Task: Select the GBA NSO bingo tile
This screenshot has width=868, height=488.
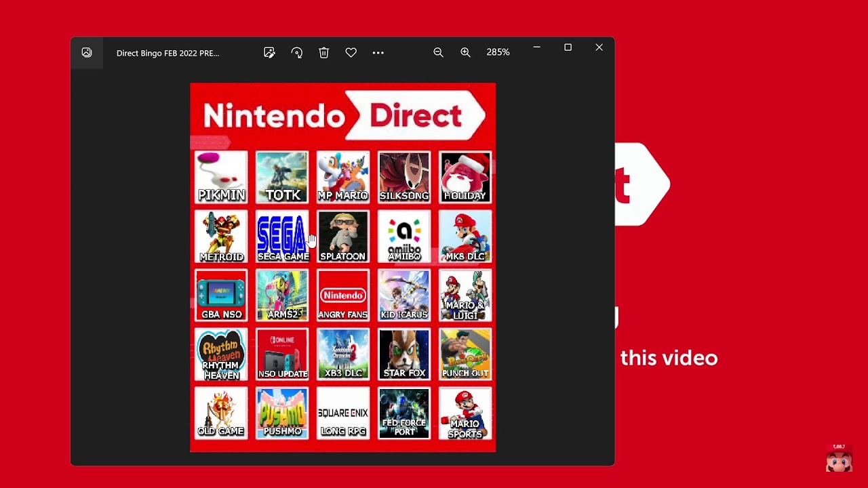Action: coord(221,296)
